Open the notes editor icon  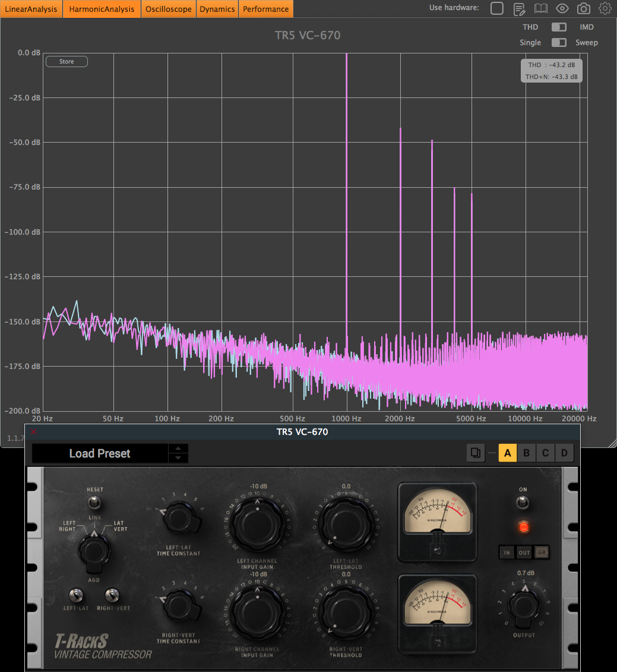pyautogui.click(x=519, y=8)
